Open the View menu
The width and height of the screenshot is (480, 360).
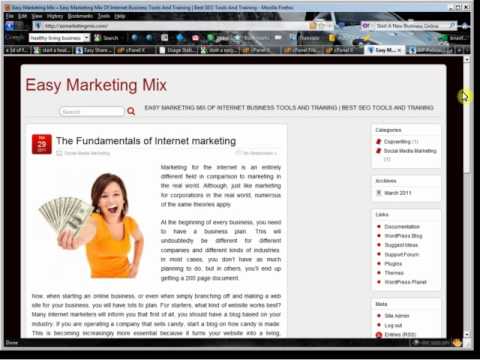37,16
